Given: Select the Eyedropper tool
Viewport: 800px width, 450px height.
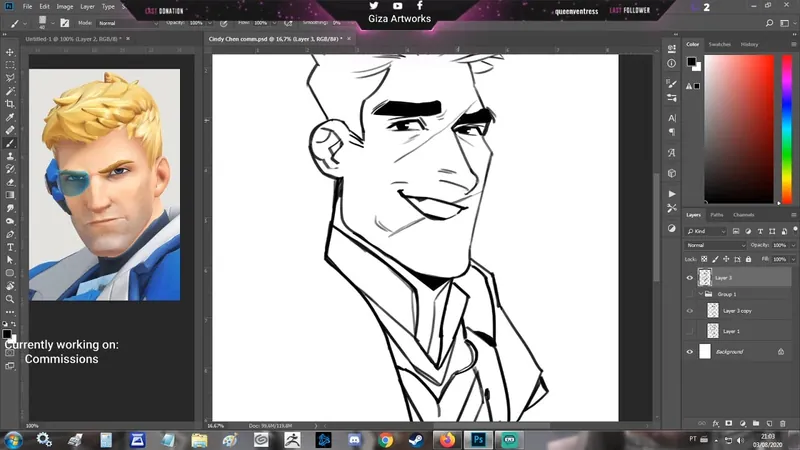Looking at the screenshot, I should click(10, 117).
